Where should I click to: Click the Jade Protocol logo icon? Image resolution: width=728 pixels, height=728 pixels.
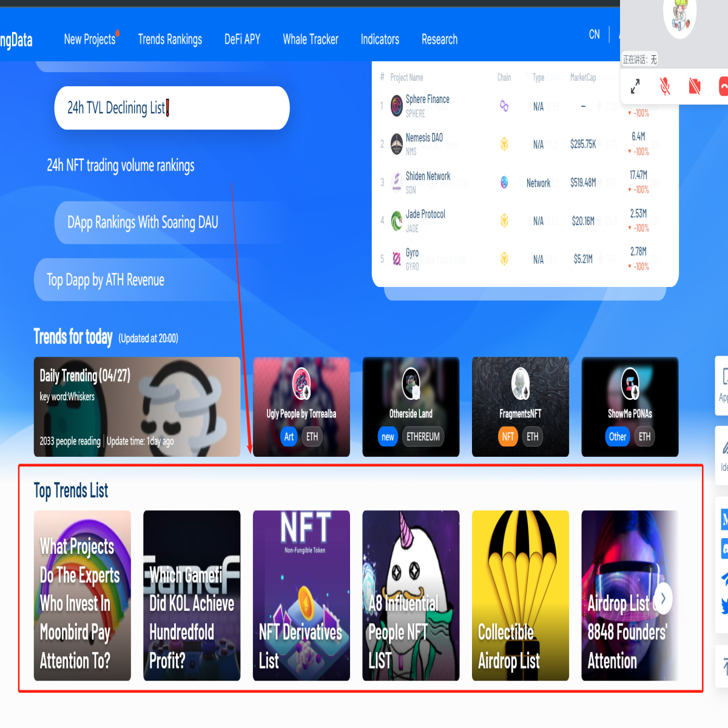(397, 221)
